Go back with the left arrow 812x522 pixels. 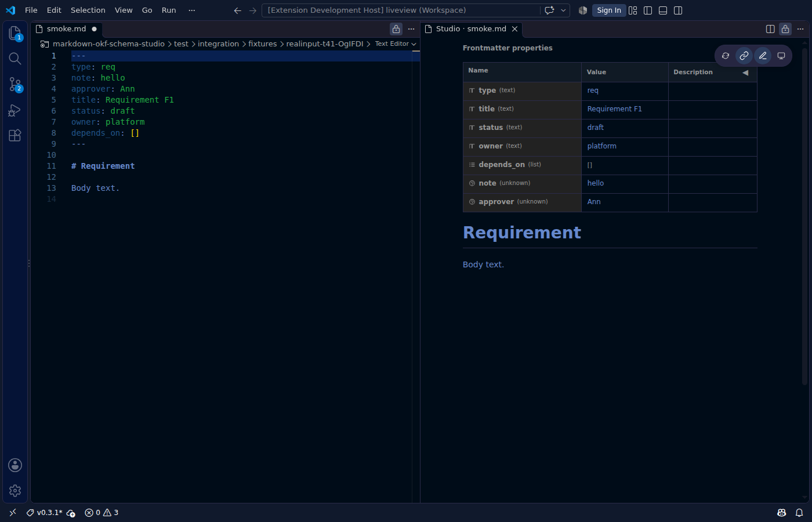pos(237,10)
